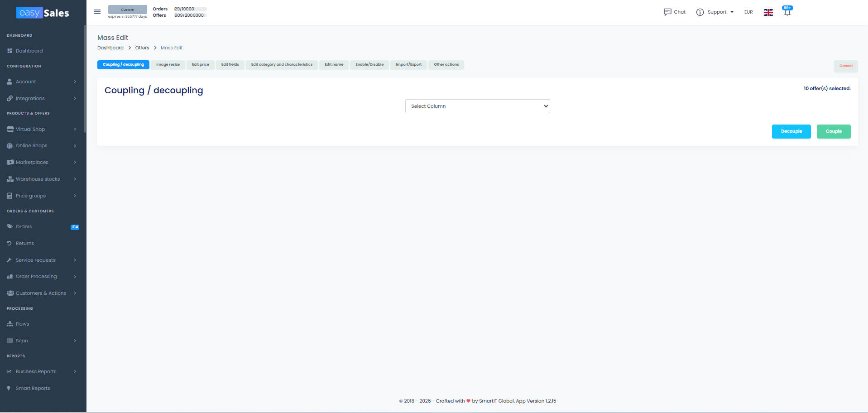Click the Custom plan badge
This screenshot has height=413, width=868.
(128, 10)
